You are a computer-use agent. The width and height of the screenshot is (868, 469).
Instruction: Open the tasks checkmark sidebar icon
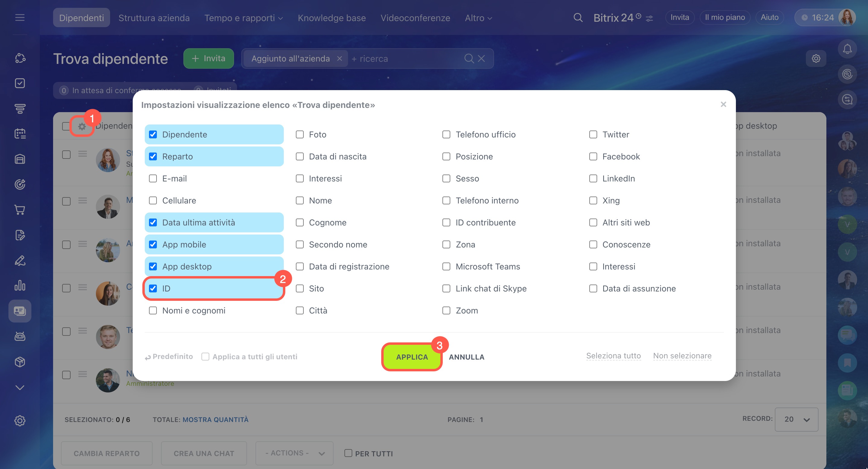(x=20, y=83)
